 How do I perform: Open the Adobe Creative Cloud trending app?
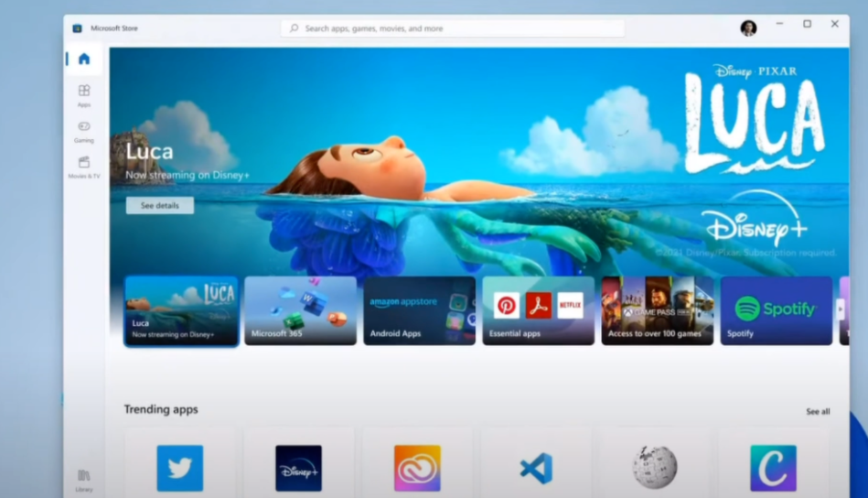[417, 468]
